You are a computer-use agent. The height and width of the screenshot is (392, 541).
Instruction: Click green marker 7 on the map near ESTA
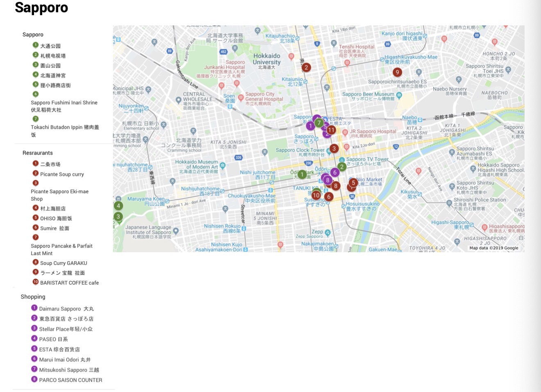point(319,123)
